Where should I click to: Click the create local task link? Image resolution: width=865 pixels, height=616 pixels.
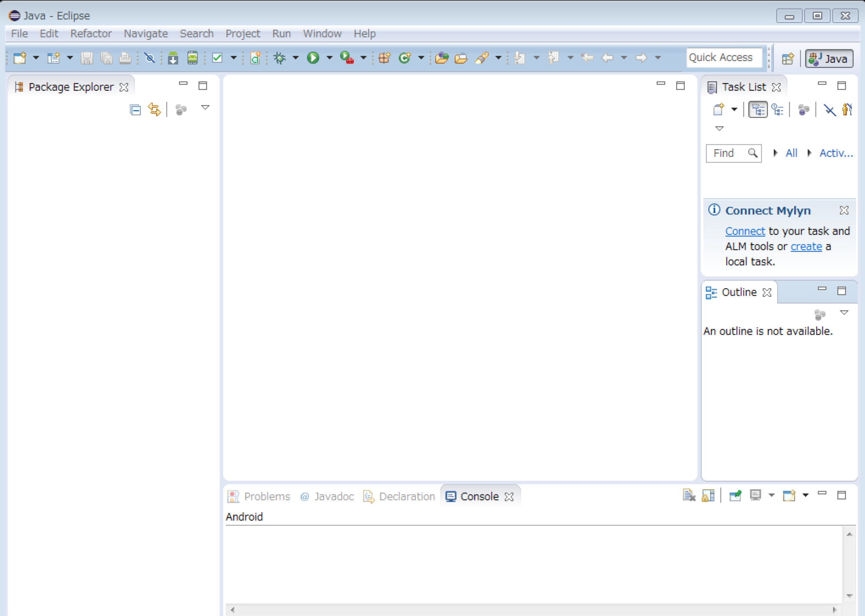[x=806, y=246]
